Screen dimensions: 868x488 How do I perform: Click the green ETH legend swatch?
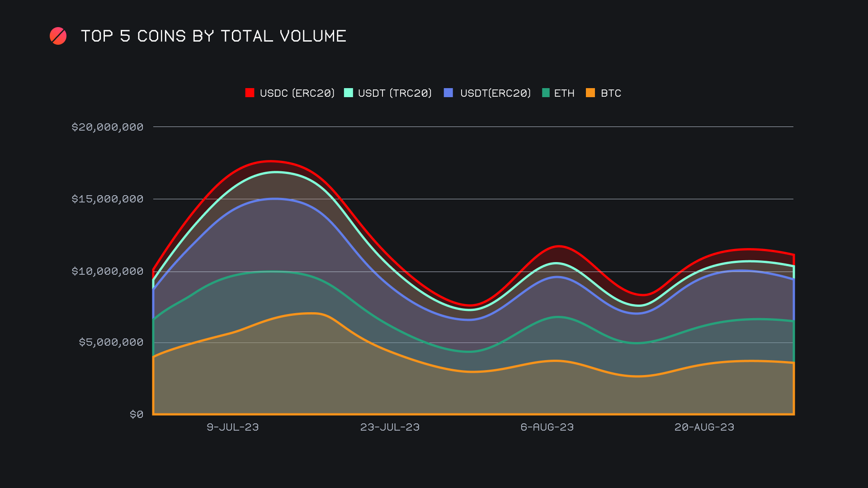(546, 93)
